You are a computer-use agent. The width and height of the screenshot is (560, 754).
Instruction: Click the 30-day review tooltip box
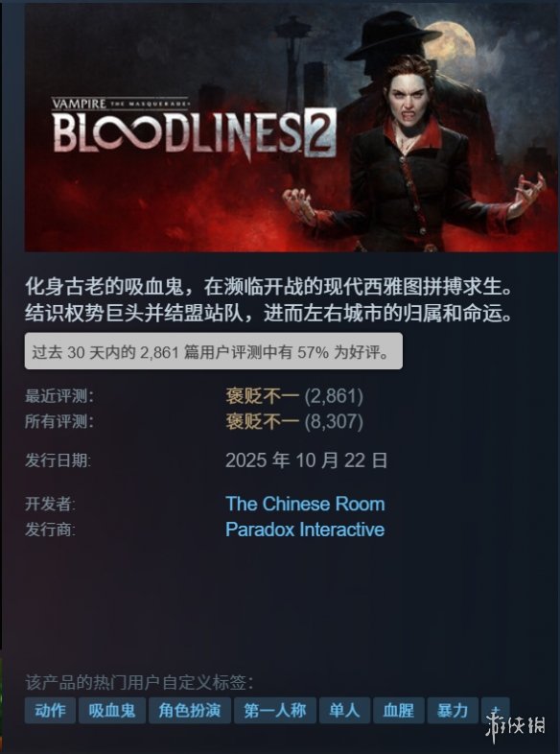(214, 351)
